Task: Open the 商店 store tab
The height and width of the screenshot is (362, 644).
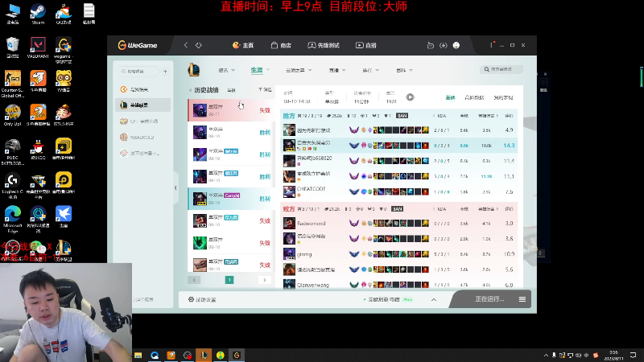Action: [281, 45]
